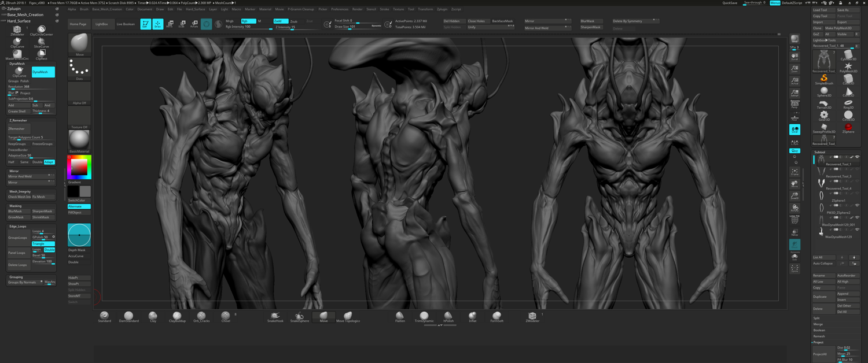The height and width of the screenshot is (363, 868).
Task: Choose the Gear3D primitive tool
Action: [x=823, y=115]
